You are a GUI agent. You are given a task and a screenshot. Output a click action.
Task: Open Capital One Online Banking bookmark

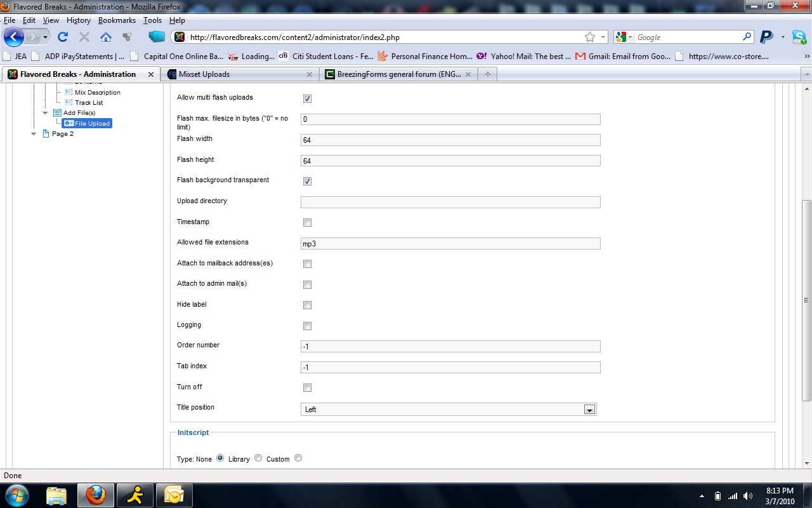pos(176,56)
